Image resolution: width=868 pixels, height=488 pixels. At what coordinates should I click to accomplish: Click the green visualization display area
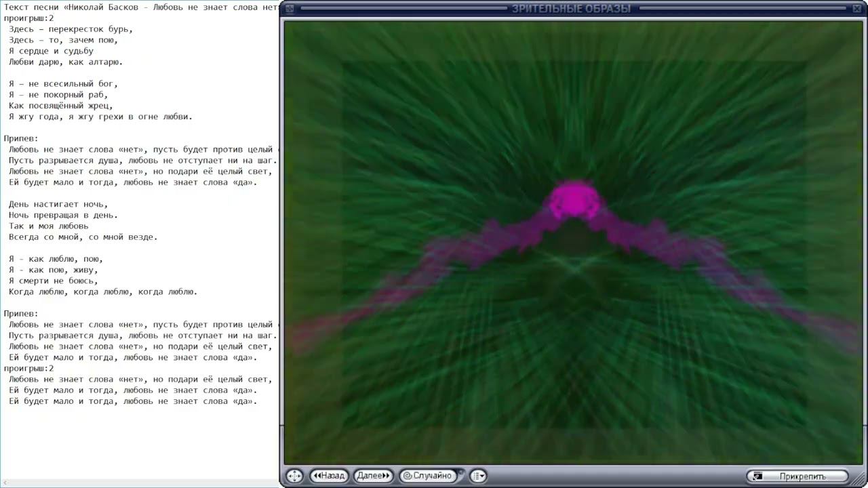point(573,243)
